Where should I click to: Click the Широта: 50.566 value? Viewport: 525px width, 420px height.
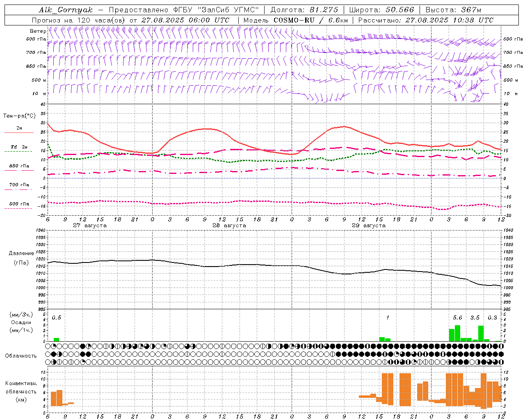coord(382,10)
